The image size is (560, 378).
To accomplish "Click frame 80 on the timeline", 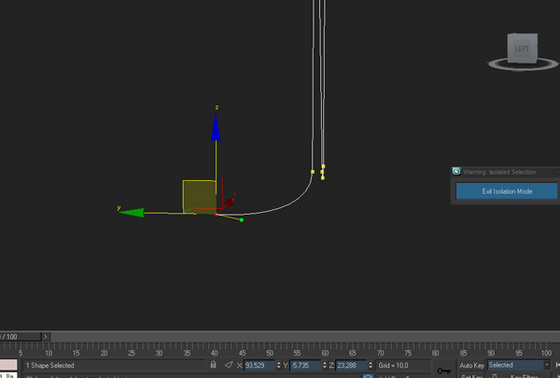I will [x=435, y=353].
